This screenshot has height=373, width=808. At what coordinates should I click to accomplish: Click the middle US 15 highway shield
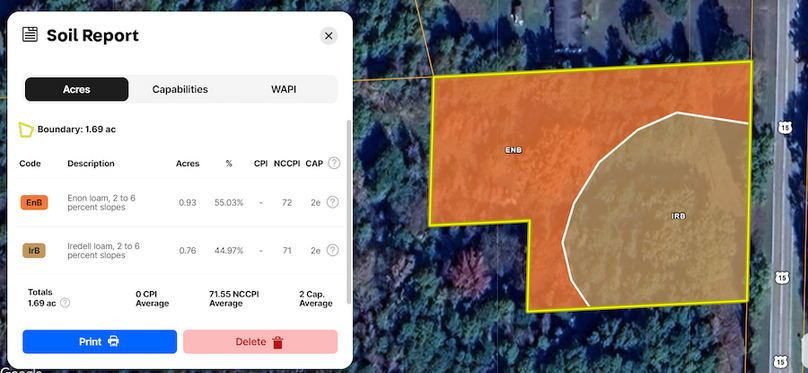[781, 278]
